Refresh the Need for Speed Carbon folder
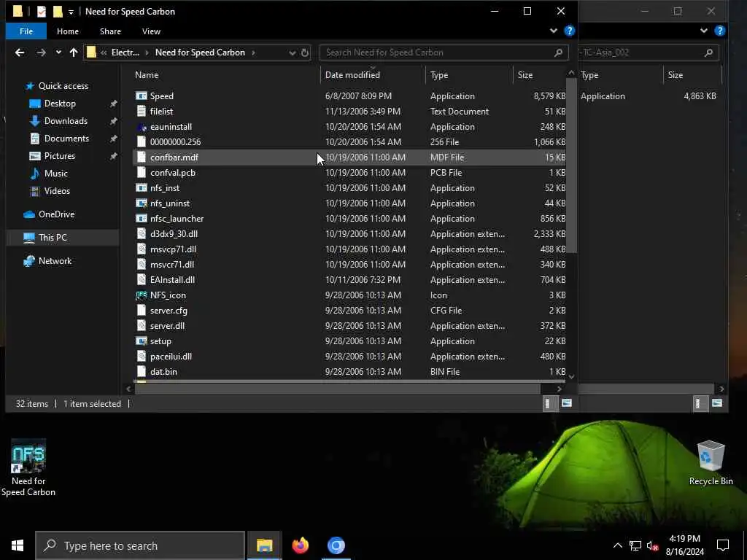The image size is (747, 560). coord(305,52)
